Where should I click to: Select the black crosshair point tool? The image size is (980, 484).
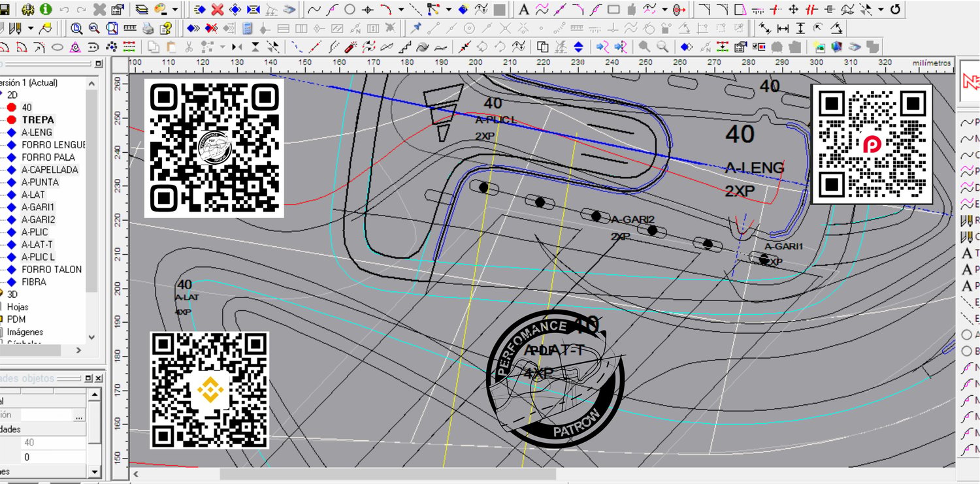tap(367, 10)
